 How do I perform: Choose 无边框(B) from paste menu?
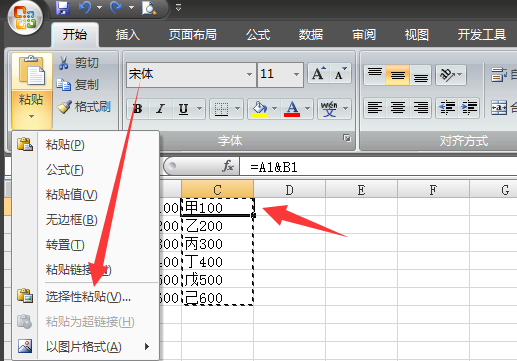[x=85, y=220]
